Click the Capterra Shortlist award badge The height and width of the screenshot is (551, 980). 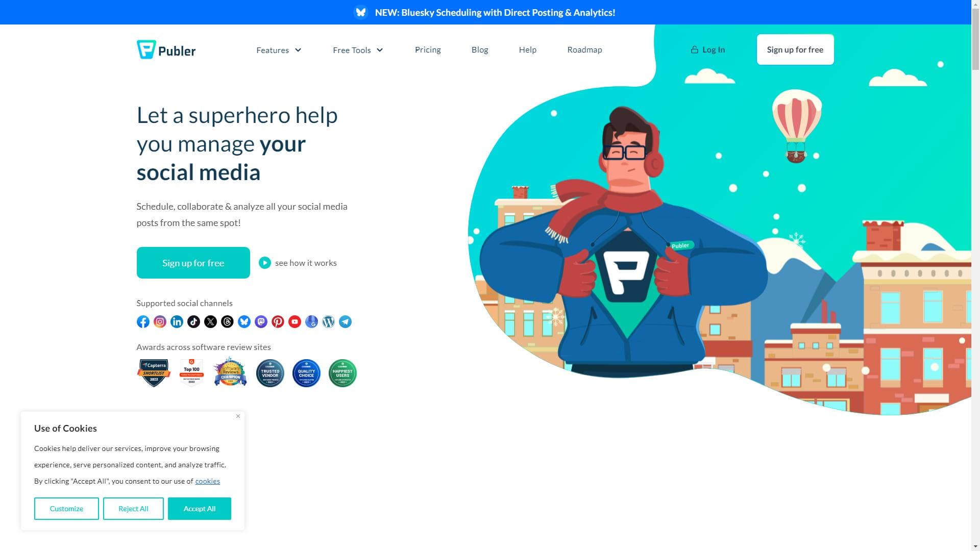[154, 373]
